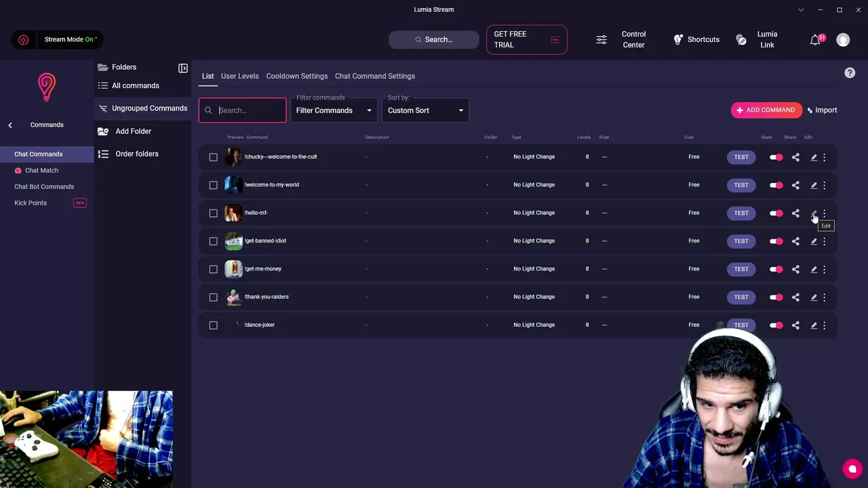Viewport: 868px width, 488px height.
Task: Test the !get-me-money command
Action: 741,269
